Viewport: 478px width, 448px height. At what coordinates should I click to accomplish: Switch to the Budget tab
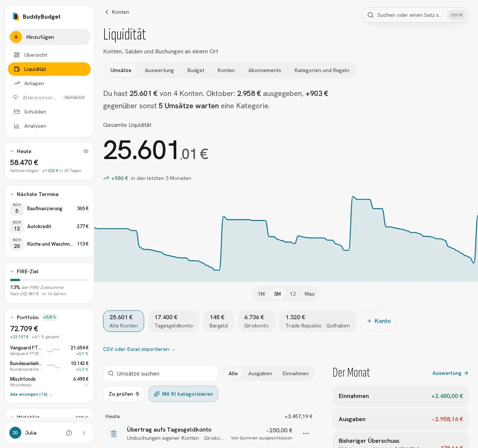pos(196,70)
